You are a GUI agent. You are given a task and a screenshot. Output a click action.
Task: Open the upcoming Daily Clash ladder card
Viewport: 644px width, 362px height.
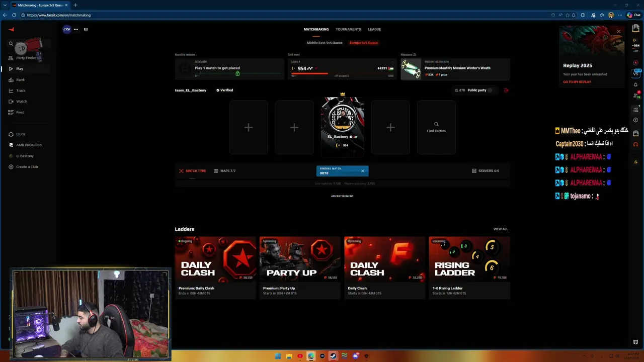point(384,267)
